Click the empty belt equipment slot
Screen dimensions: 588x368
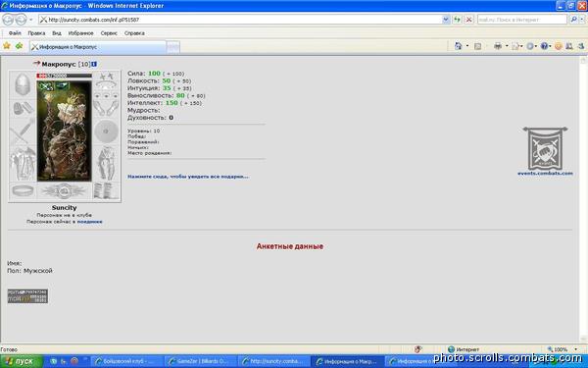tap(23, 190)
